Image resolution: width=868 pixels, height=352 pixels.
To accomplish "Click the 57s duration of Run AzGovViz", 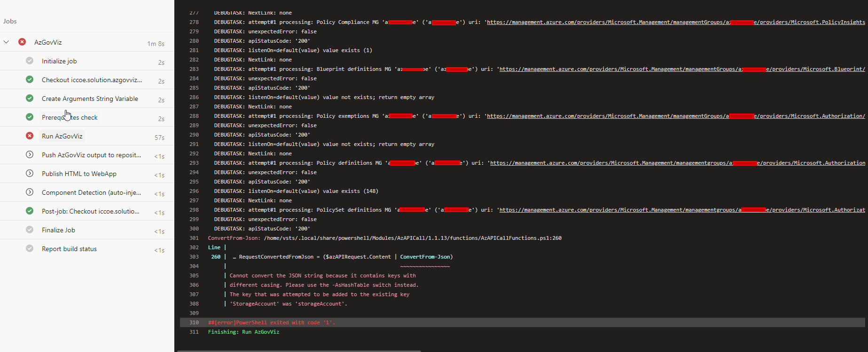I will tap(159, 138).
